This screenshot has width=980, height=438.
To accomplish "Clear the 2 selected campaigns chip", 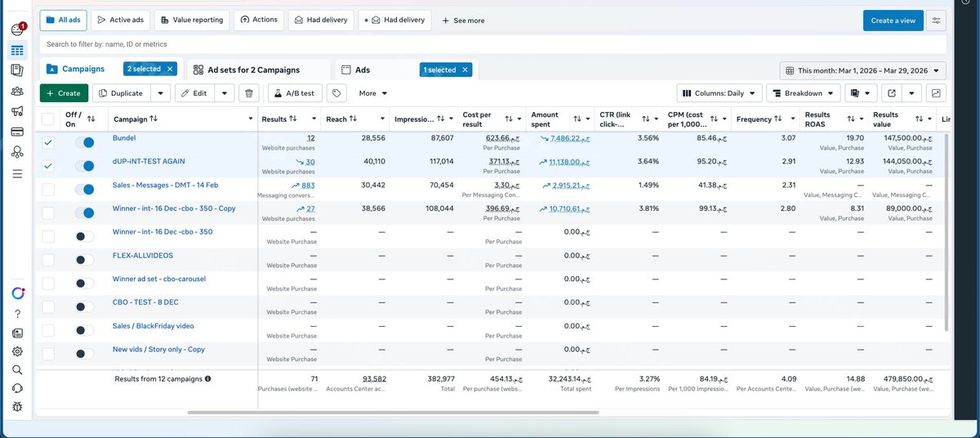I will pyautogui.click(x=169, y=69).
